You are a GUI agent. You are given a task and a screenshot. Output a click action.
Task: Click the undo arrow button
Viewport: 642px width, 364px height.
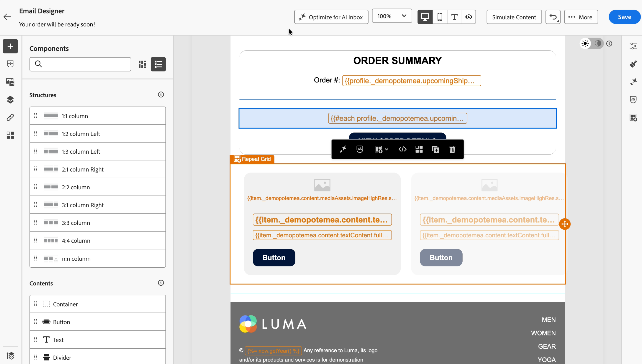(x=553, y=17)
